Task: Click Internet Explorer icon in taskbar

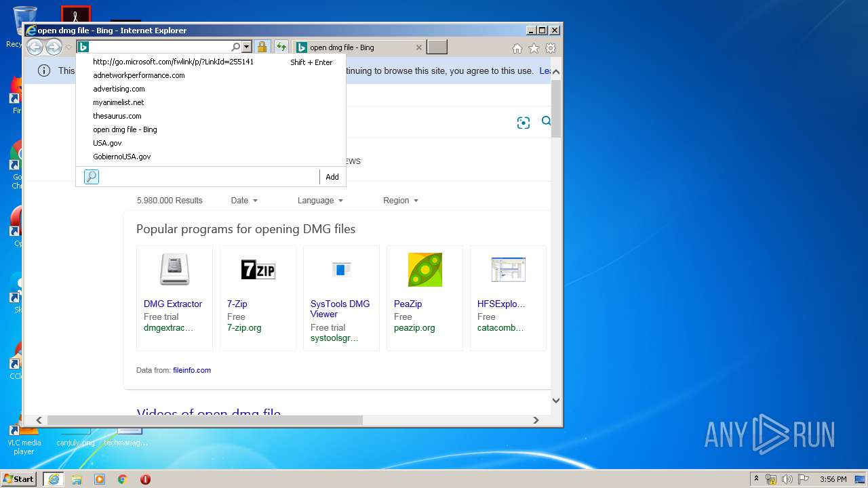Action: click(x=54, y=479)
